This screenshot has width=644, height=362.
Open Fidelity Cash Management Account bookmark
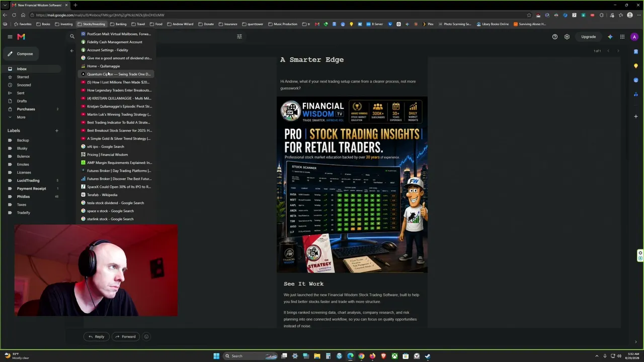coord(115,42)
